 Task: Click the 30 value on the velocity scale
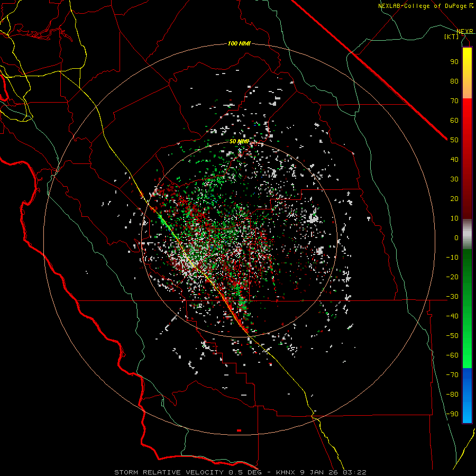tap(454, 179)
